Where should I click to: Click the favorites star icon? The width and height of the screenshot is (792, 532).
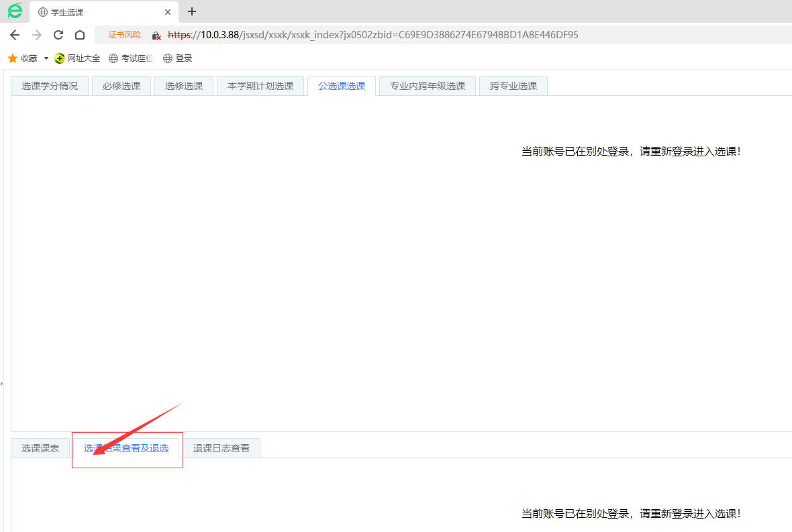[x=12, y=58]
